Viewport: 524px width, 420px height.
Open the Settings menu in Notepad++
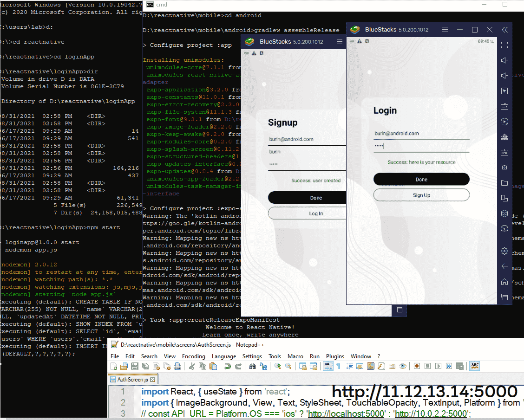point(252,356)
